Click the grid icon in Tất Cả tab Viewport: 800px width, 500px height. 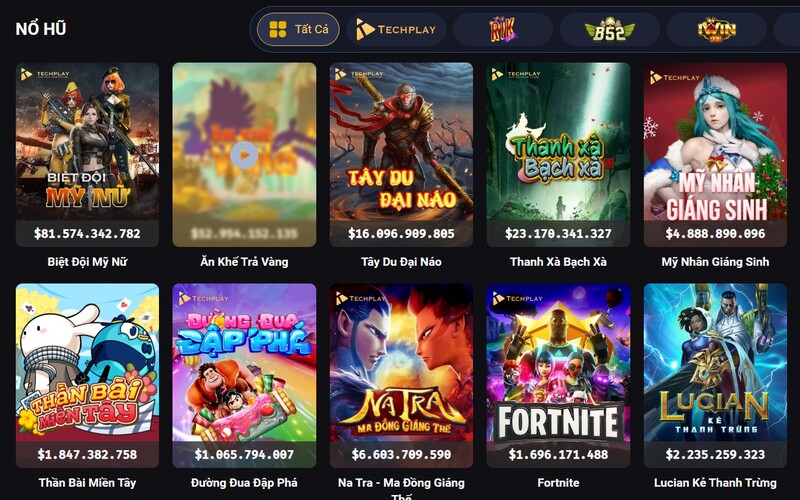pos(278,30)
